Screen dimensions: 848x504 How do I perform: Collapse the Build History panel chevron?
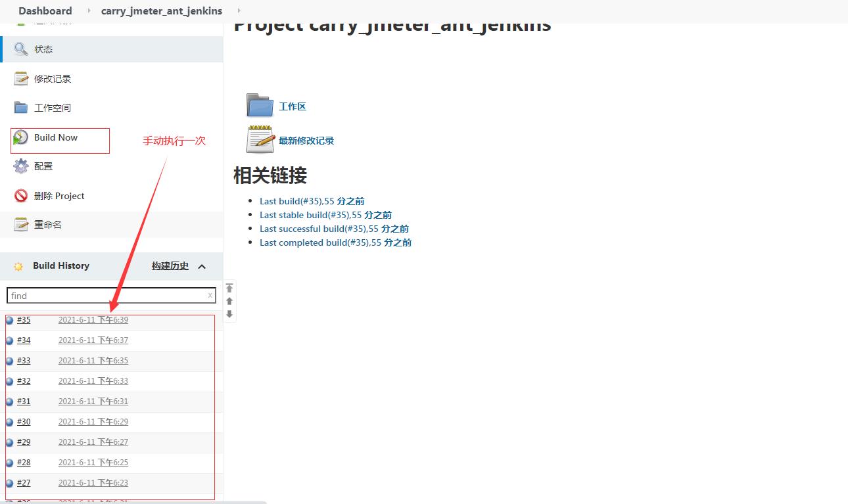(202, 266)
